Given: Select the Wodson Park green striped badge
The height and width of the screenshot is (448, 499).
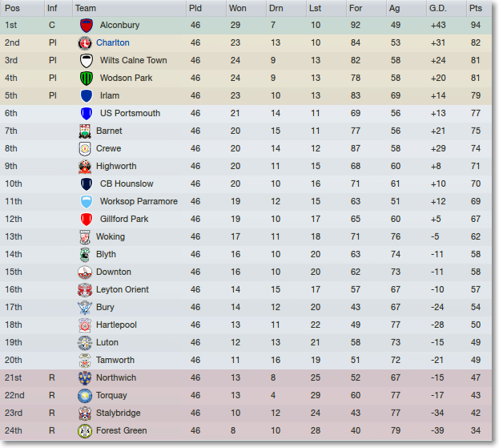Looking at the screenshot, I should point(87,79).
